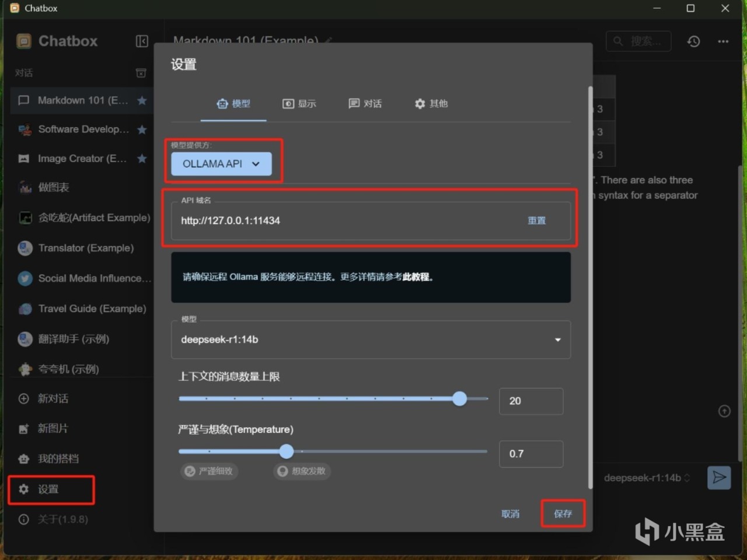Unstar the Software Developer conversation
Image resolution: width=747 pixels, height=560 pixels.
pyautogui.click(x=142, y=129)
